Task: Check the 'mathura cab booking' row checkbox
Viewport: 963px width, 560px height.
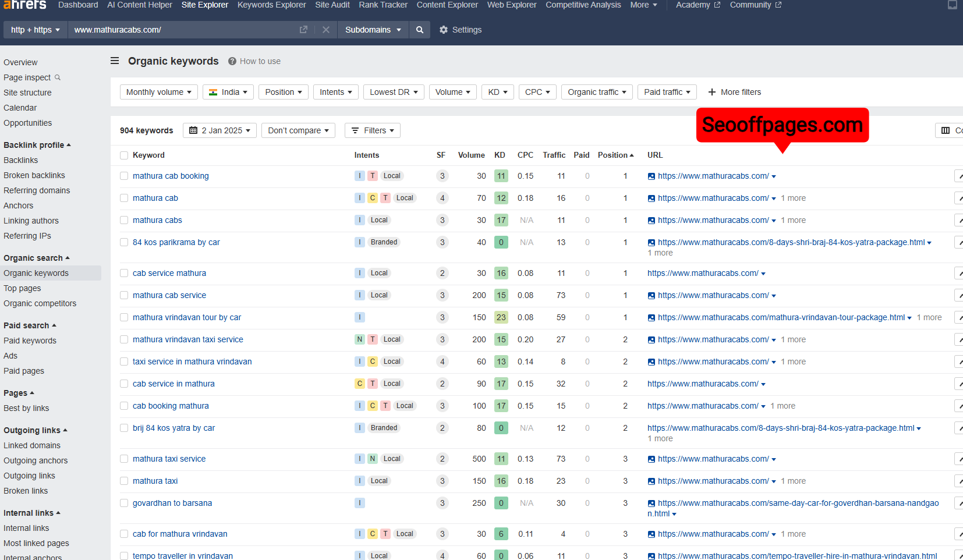Action: [124, 176]
